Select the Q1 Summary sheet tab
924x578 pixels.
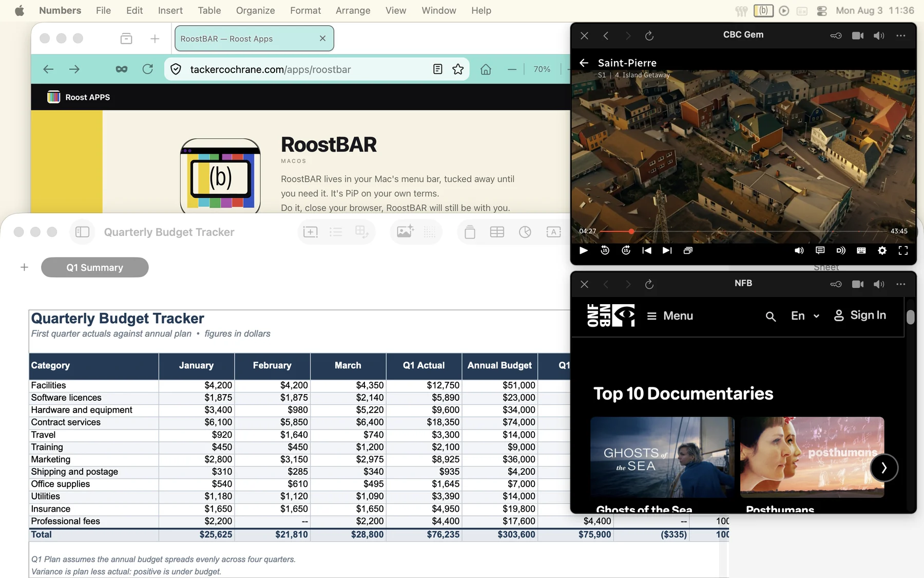pos(95,267)
